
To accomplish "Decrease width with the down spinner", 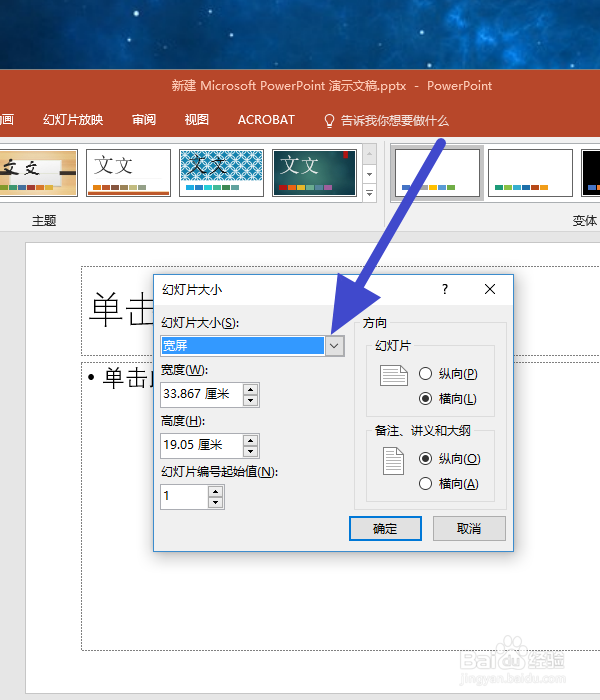I will pyautogui.click(x=250, y=400).
